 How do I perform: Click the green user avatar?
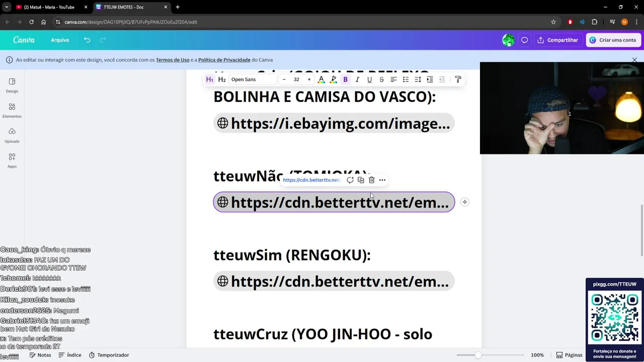[x=508, y=40]
